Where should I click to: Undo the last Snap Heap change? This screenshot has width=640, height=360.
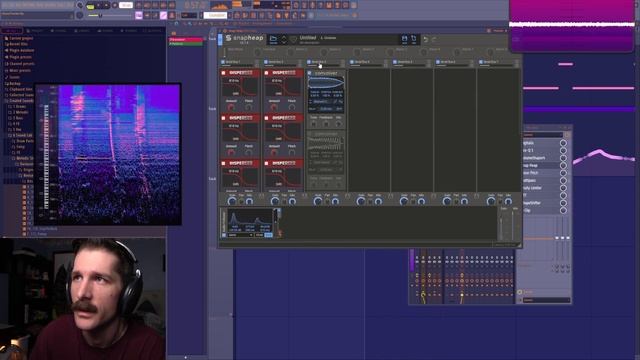tap(426, 40)
